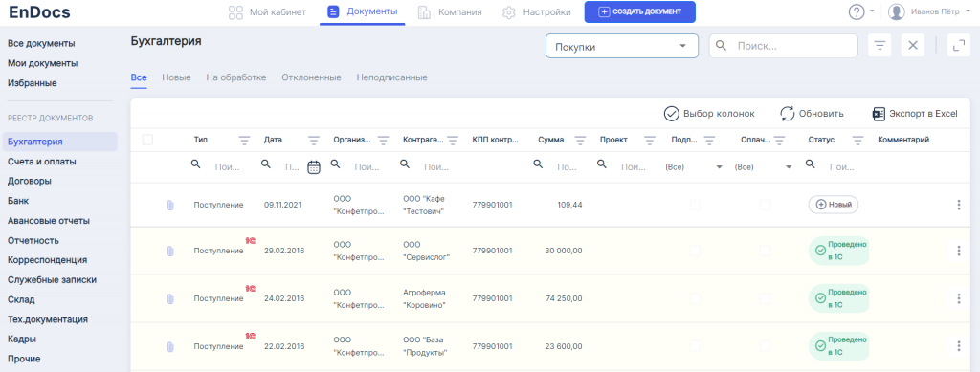Click the Сумма column search field

tap(559, 167)
